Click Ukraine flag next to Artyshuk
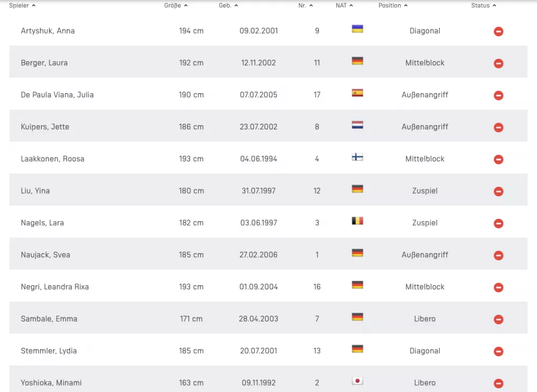 [x=357, y=29]
